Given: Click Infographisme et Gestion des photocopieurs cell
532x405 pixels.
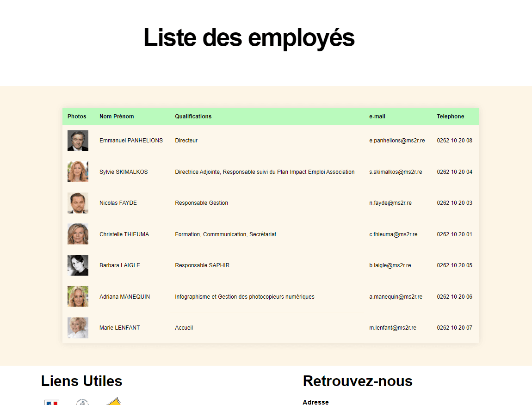Looking at the screenshot, I should [245, 297].
